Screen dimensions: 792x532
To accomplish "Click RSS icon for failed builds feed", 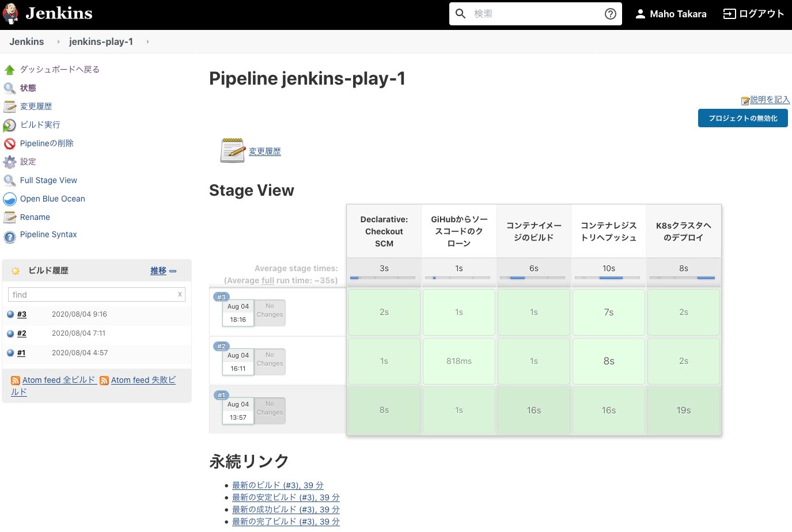I will click(x=104, y=381).
